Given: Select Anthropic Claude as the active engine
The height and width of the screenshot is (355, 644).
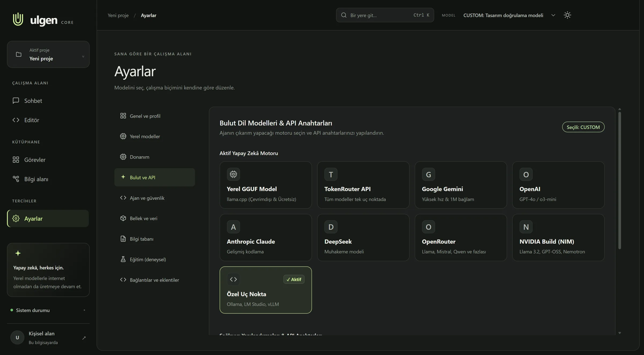Looking at the screenshot, I should (x=266, y=237).
